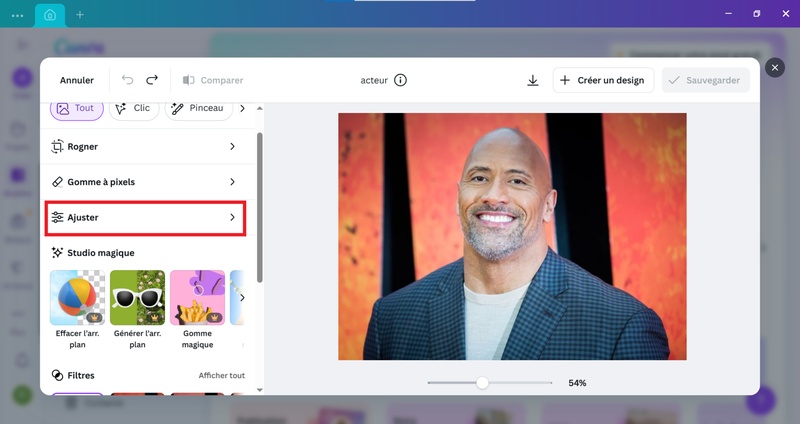
Task: Select the Clic selection tab
Action: (134, 108)
